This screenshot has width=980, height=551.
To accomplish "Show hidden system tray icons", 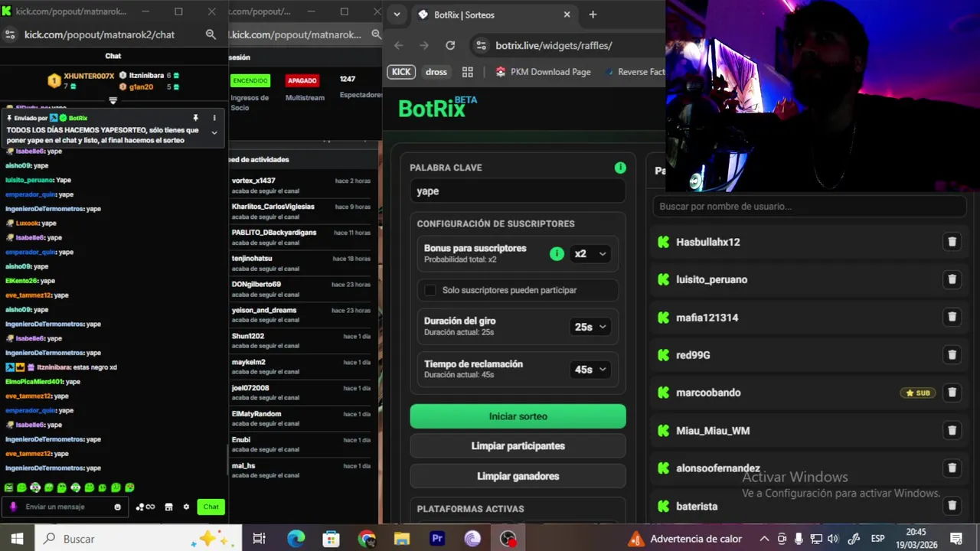I will click(x=764, y=539).
